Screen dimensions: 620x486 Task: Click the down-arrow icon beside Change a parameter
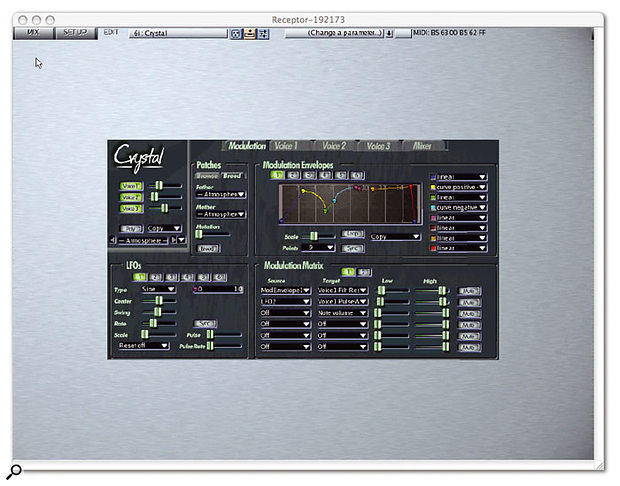coord(389,34)
